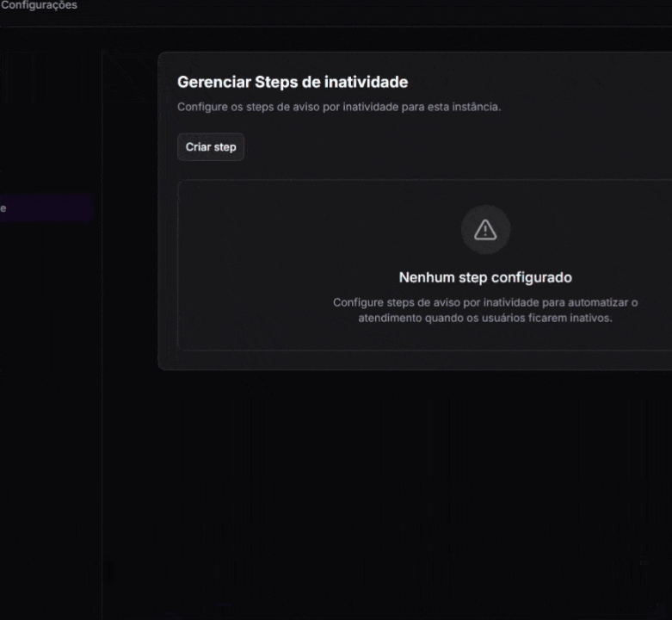Click the Nenhum step configurado text

coord(485,277)
